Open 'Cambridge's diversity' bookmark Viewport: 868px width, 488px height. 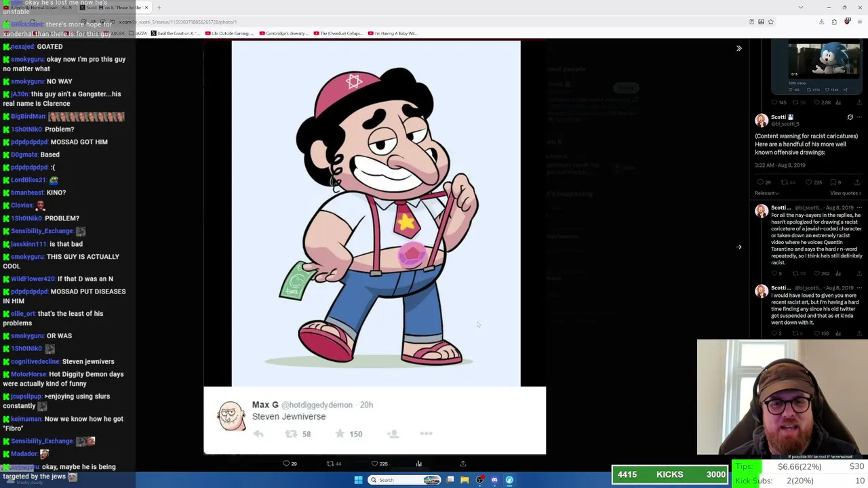(283, 33)
